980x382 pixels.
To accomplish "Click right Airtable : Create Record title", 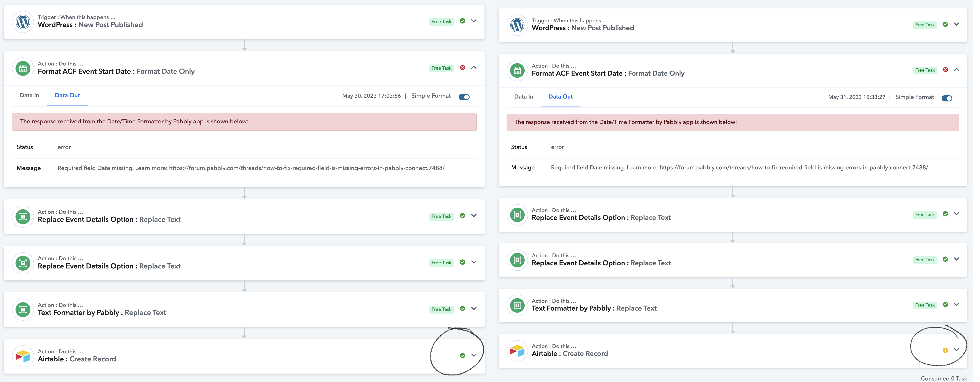I will click(570, 354).
